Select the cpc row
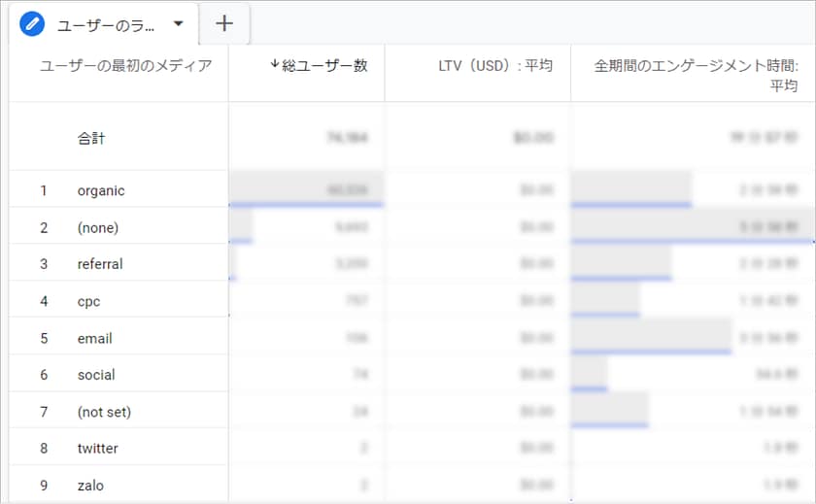The image size is (816, 504). 88,301
